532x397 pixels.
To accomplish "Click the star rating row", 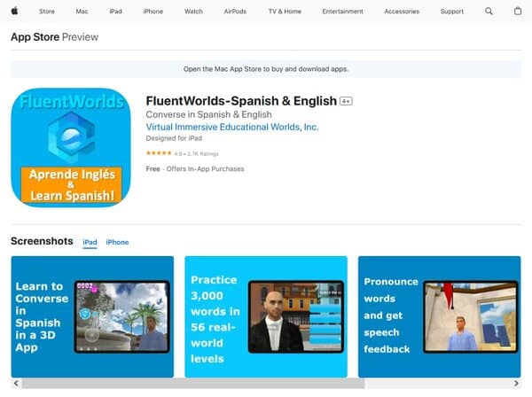I will click(182, 153).
